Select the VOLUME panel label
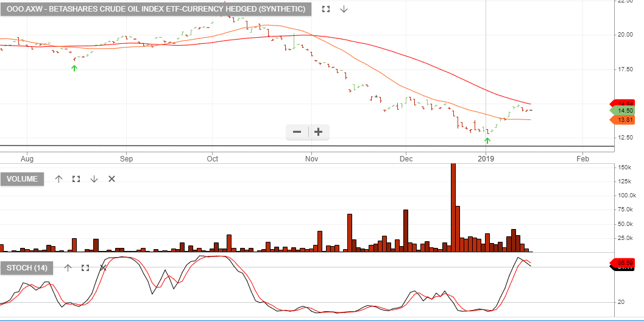The image size is (644, 321). tap(22, 179)
